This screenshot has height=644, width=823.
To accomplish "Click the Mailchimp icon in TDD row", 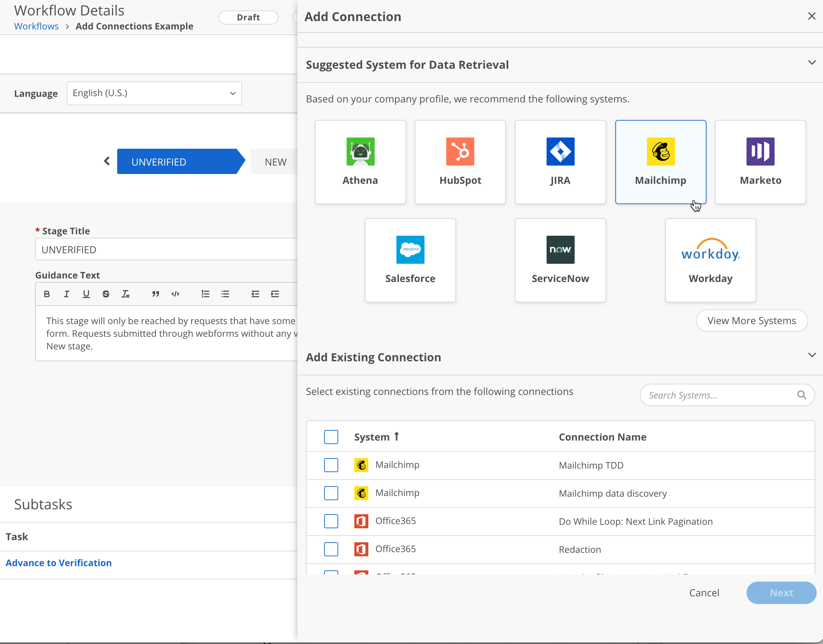I will coord(361,465).
